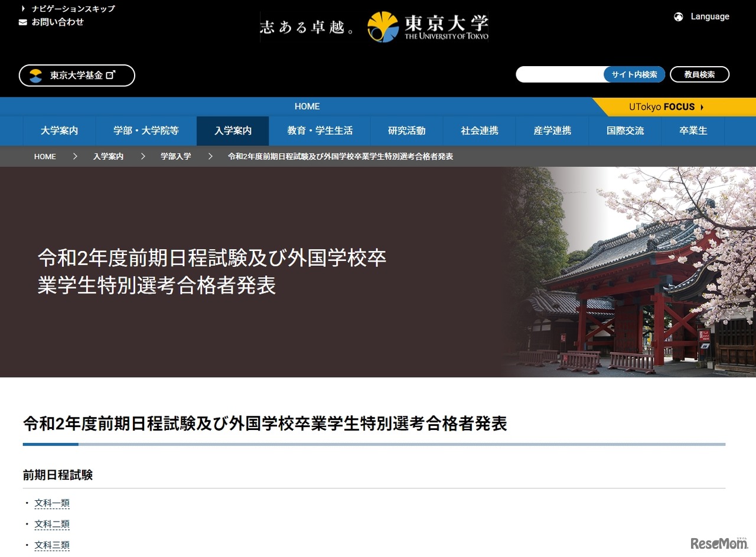756x557 pixels.
Task: Click the fund logo icon inside 東京大学基金 button
Action: (x=35, y=75)
